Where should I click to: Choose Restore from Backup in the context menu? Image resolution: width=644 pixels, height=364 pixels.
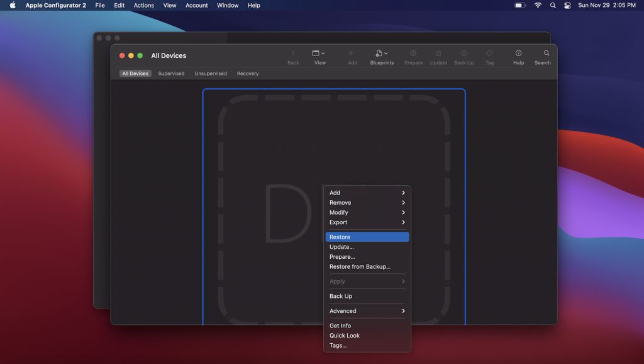[x=367, y=266]
